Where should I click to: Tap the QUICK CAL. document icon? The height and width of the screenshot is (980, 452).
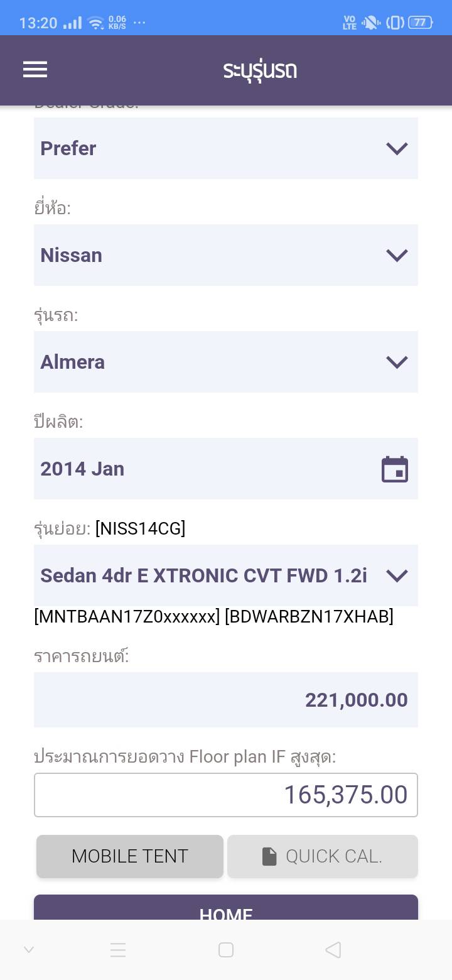tap(269, 856)
